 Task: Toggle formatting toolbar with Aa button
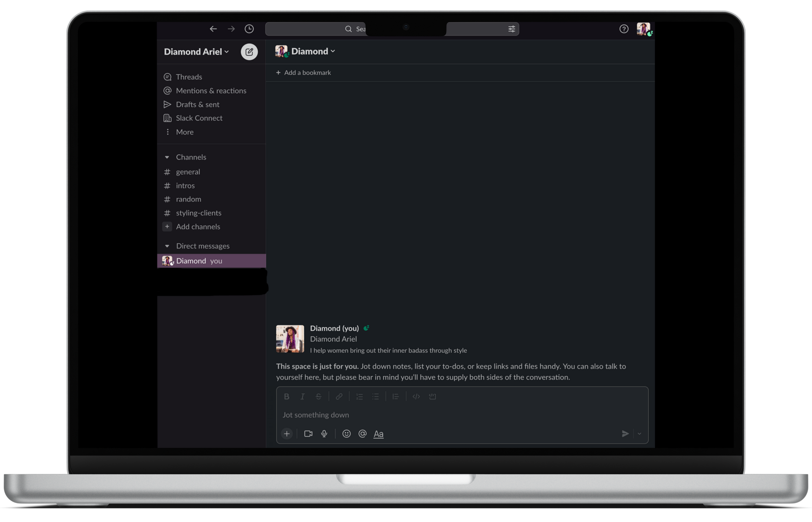378,434
